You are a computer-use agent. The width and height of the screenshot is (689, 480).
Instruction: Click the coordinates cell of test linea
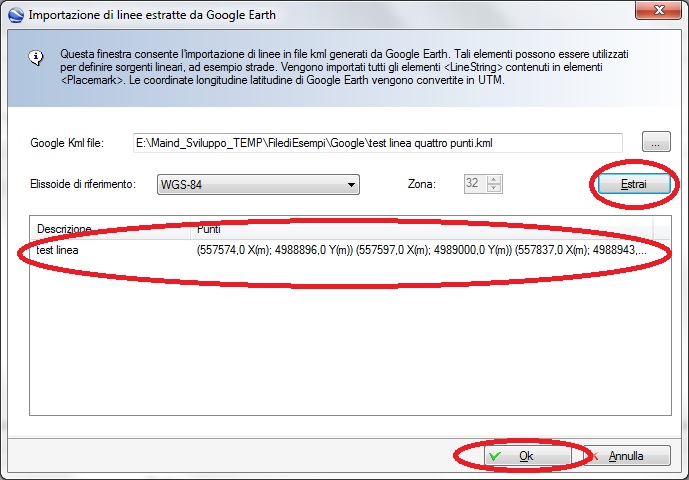tap(420, 250)
